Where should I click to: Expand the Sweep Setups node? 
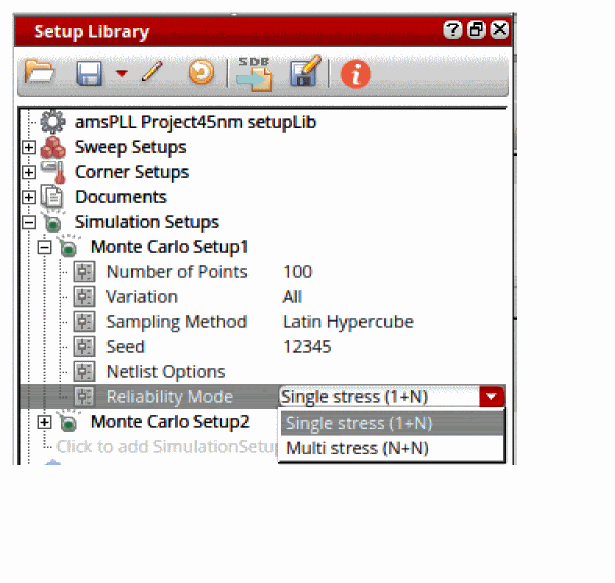click(x=29, y=147)
